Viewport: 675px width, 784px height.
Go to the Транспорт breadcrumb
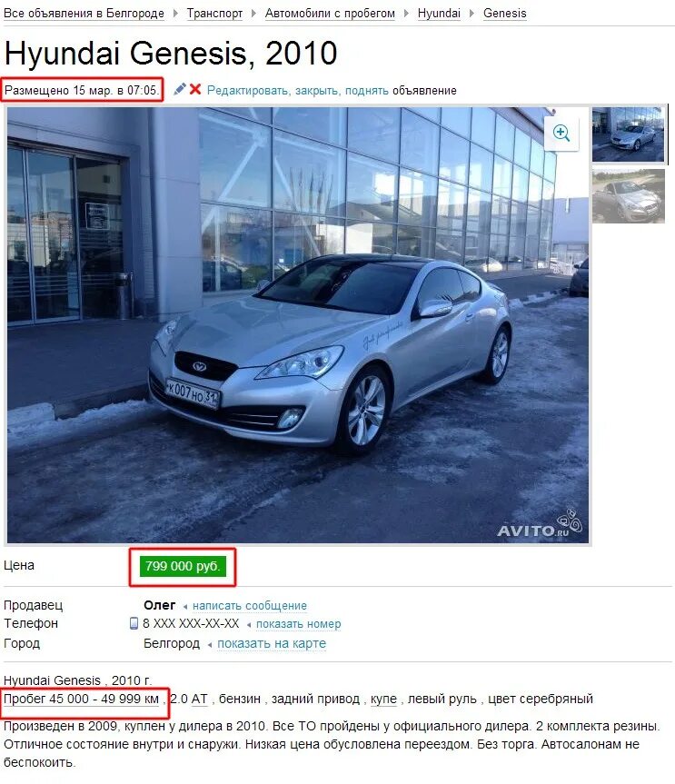coord(214,14)
